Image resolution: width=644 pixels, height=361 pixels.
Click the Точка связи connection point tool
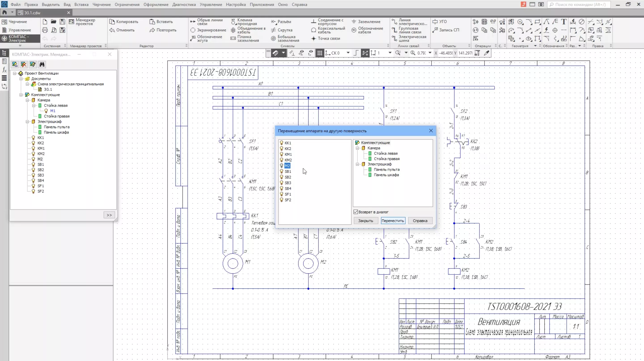pyautogui.click(x=326, y=38)
